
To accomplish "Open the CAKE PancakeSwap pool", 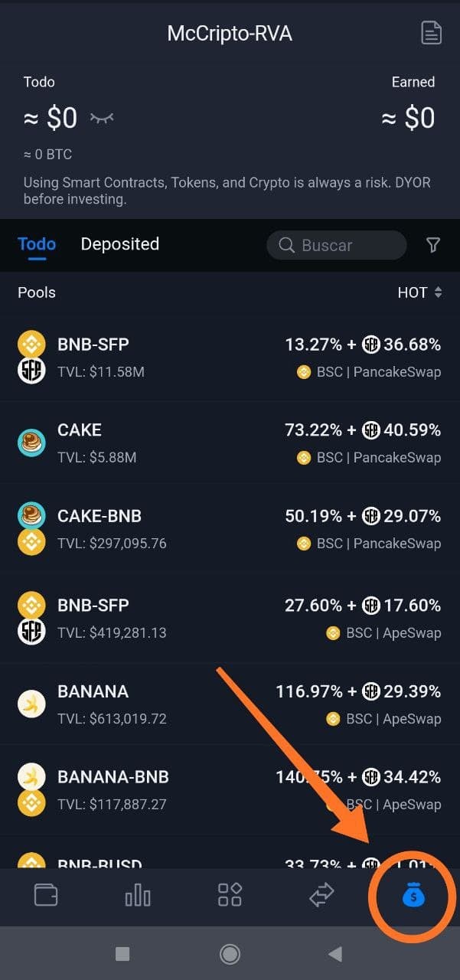I will coord(230,443).
